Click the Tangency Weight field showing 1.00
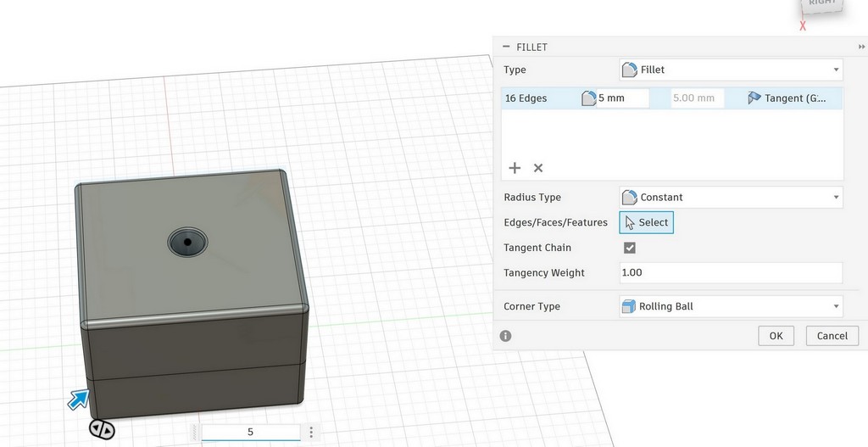868x447 pixels. click(x=731, y=272)
